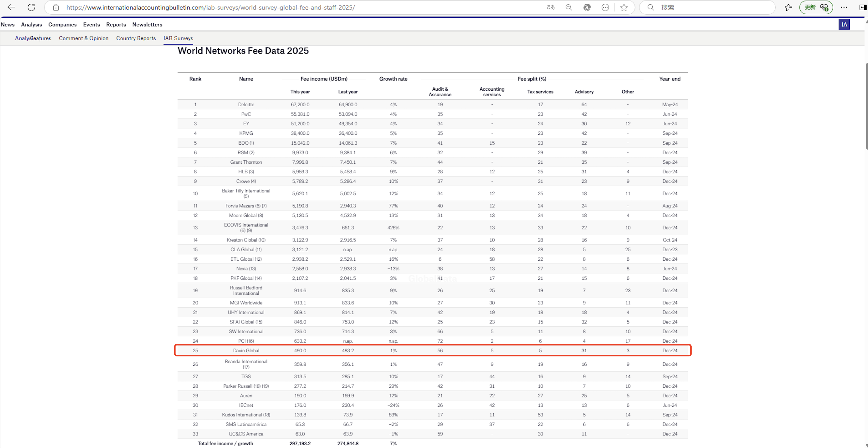Toggle the browser sidebar panel icon
868x448 pixels.
pos(863,7)
